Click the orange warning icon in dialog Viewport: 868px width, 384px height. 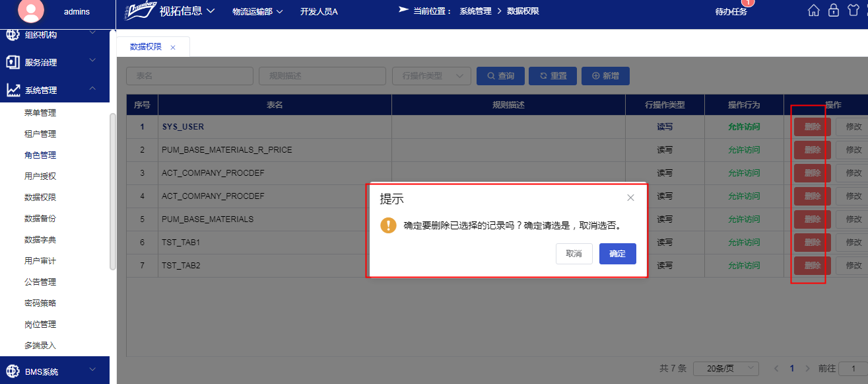coord(389,225)
